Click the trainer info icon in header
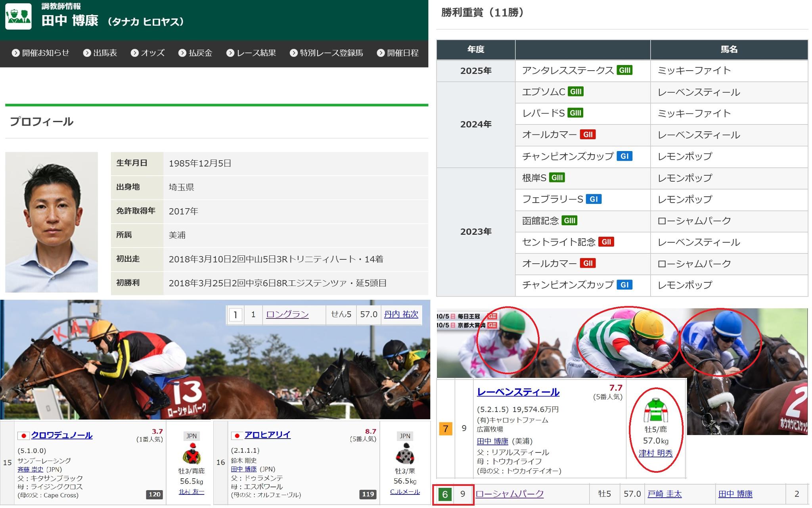The image size is (812, 508). coord(18,17)
